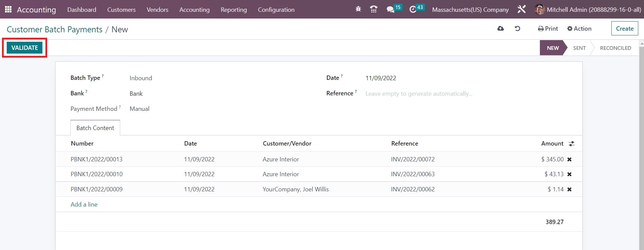Open the conversations chat icon
The image size is (644, 250).
coord(391,9)
